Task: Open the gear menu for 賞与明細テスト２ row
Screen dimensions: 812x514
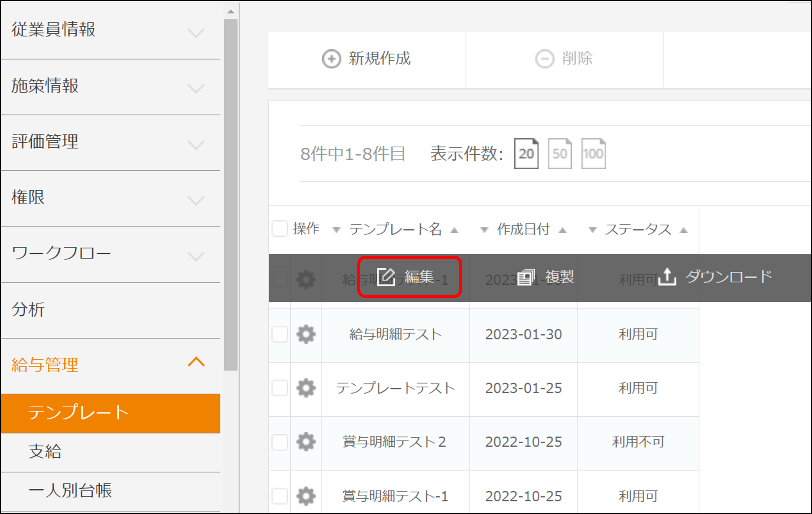Action: click(x=306, y=442)
